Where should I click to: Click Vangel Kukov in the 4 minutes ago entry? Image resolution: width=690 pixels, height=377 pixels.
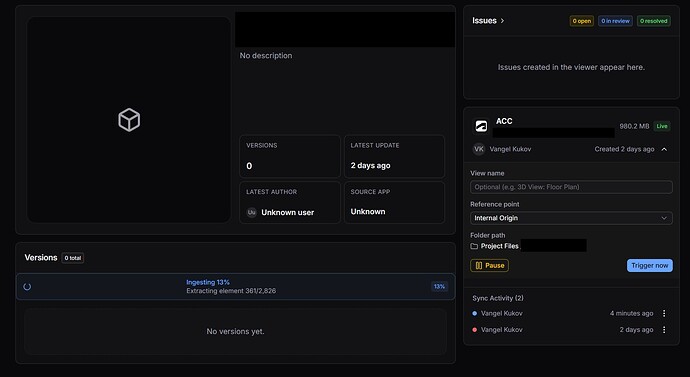click(x=502, y=313)
